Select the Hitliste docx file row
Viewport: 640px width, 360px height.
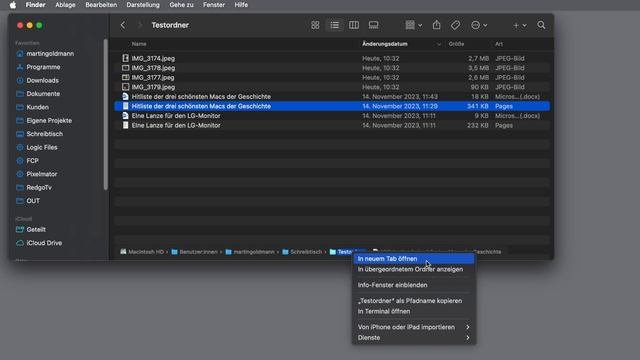pos(332,97)
